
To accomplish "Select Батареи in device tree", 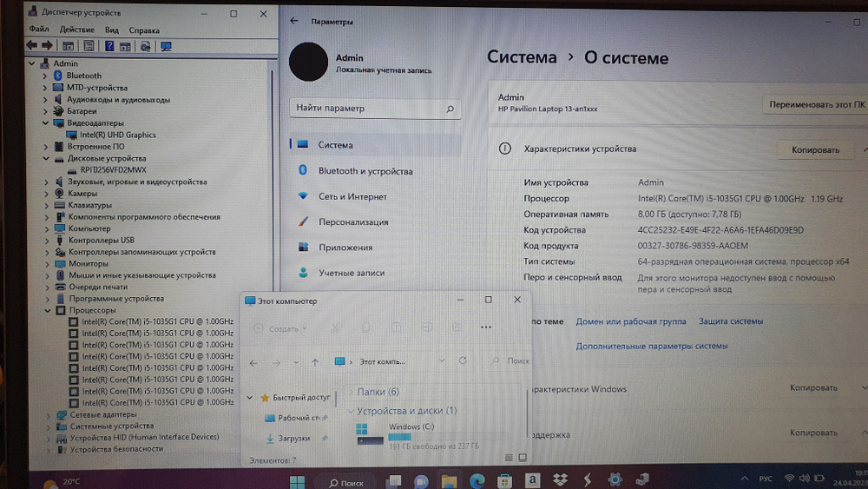I will pyautogui.click(x=82, y=111).
